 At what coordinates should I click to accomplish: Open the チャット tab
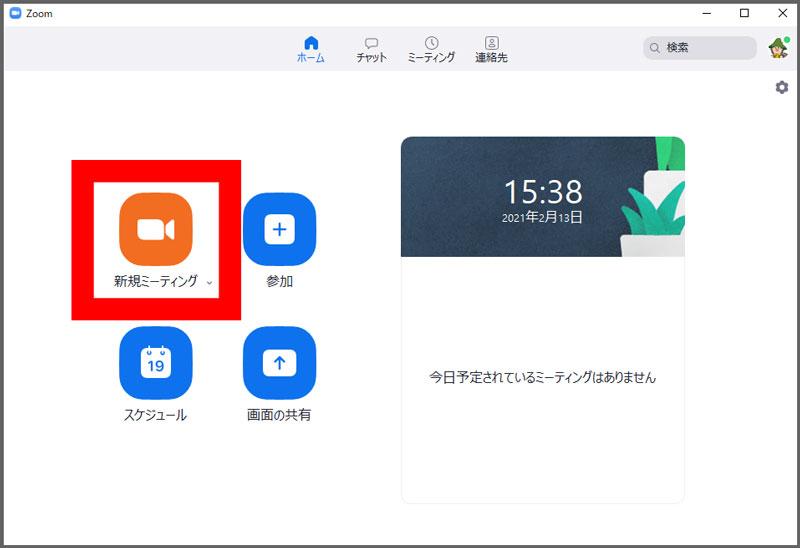coord(371,49)
